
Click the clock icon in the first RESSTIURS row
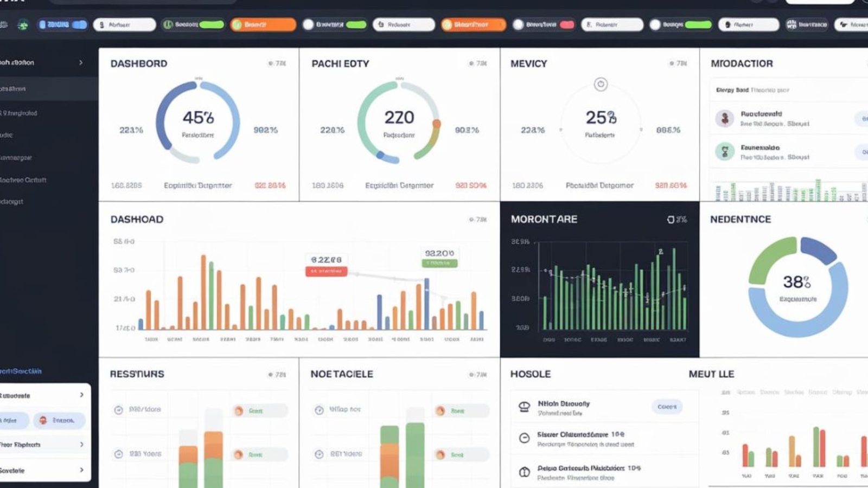pyautogui.click(x=118, y=410)
